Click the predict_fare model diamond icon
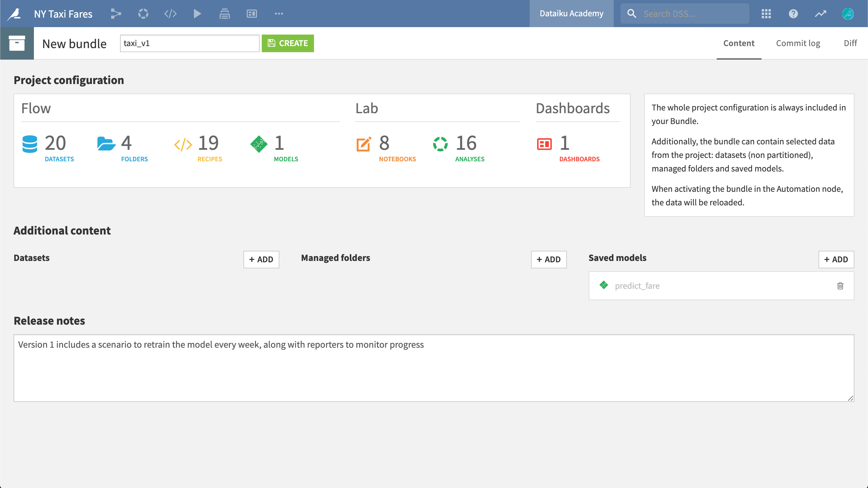This screenshot has height=488, width=868. pos(604,285)
